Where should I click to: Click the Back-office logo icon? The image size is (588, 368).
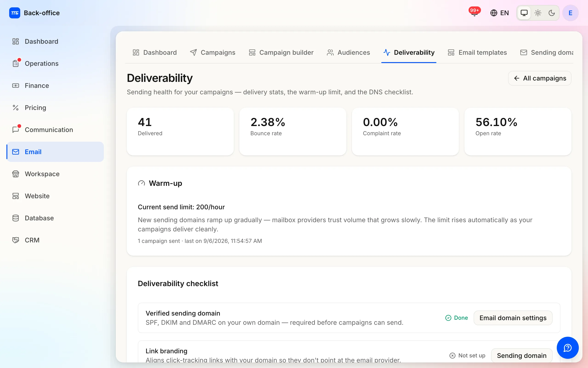click(14, 13)
